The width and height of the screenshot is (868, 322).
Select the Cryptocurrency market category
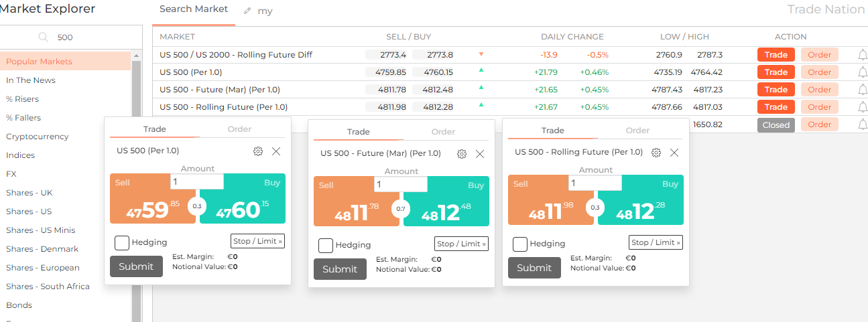click(38, 137)
